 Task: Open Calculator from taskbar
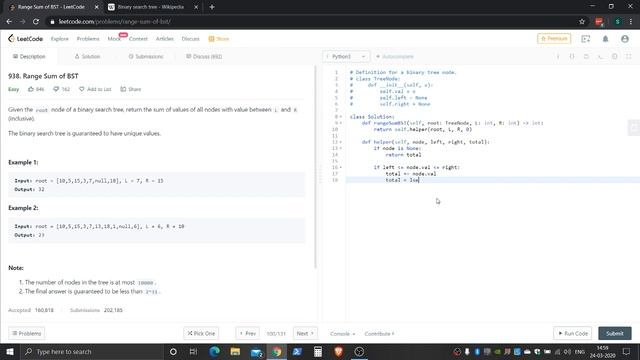tap(318, 351)
